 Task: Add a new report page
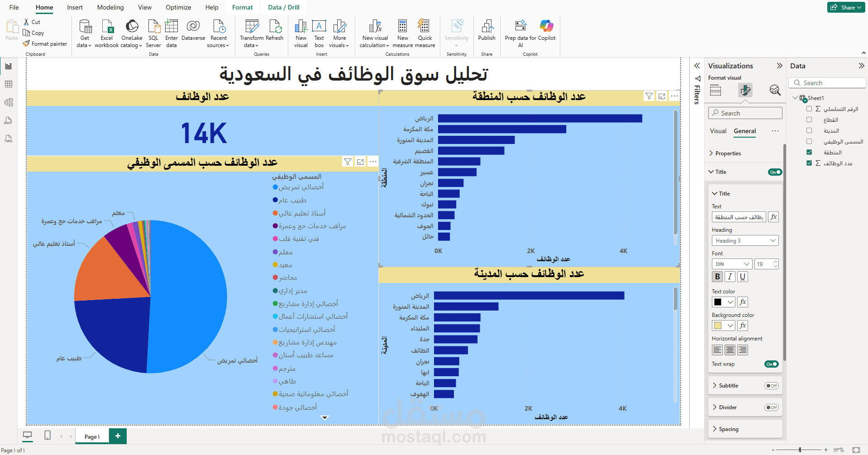point(118,436)
